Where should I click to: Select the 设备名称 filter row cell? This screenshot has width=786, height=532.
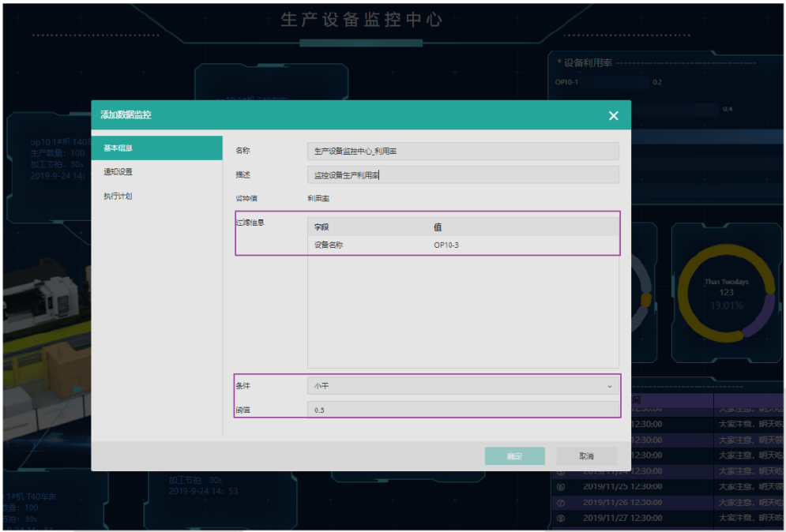329,245
